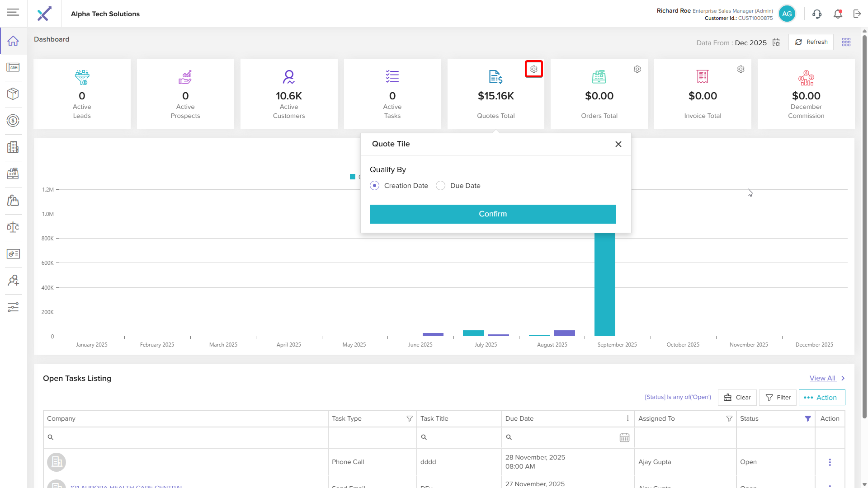
Task: Open the Action menu button
Action: pyautogui.click(x=821, y=398)
